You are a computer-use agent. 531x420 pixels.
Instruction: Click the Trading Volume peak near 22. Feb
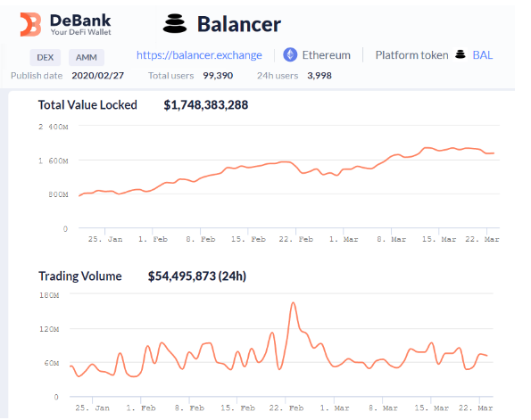(x=294, y=303)
